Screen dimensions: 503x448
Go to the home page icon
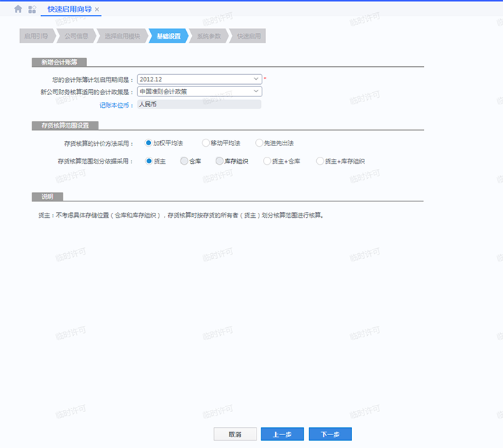pos(18,9)
